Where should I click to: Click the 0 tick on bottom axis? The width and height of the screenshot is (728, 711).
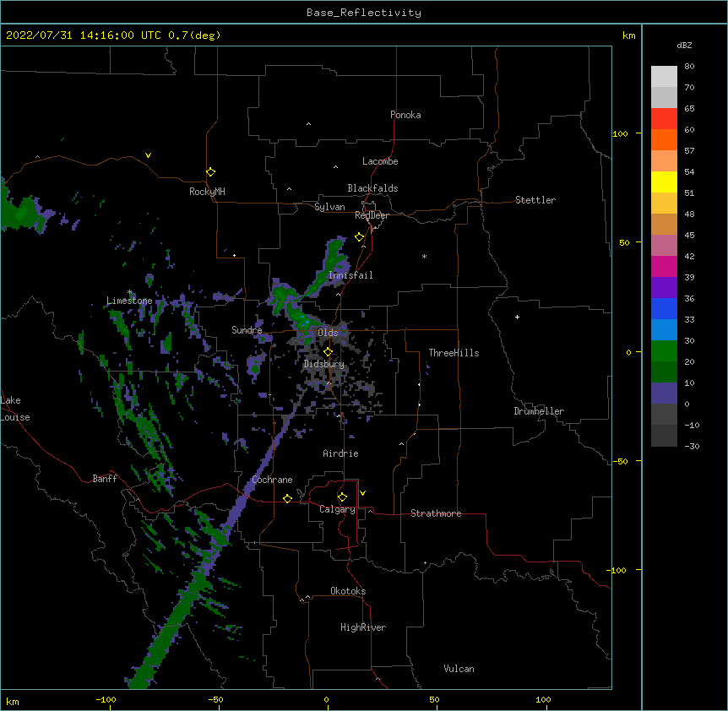[x=326, y=699]
